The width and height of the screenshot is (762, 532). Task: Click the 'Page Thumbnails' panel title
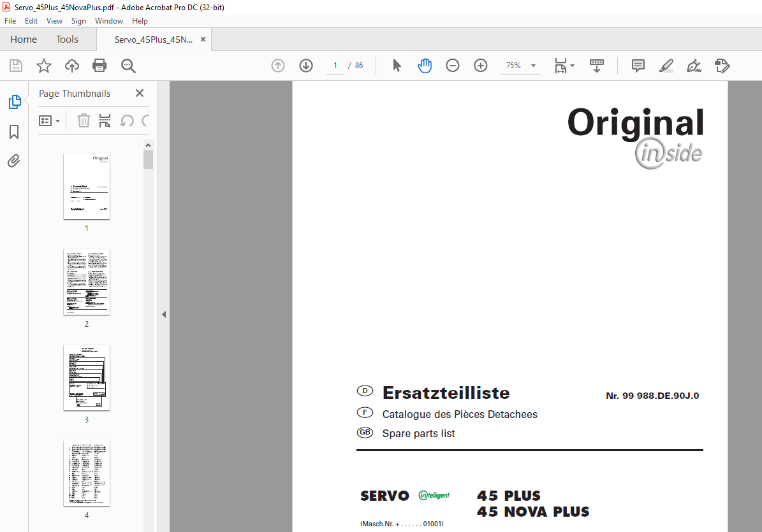pyautogui.click(x=75, y=94)
